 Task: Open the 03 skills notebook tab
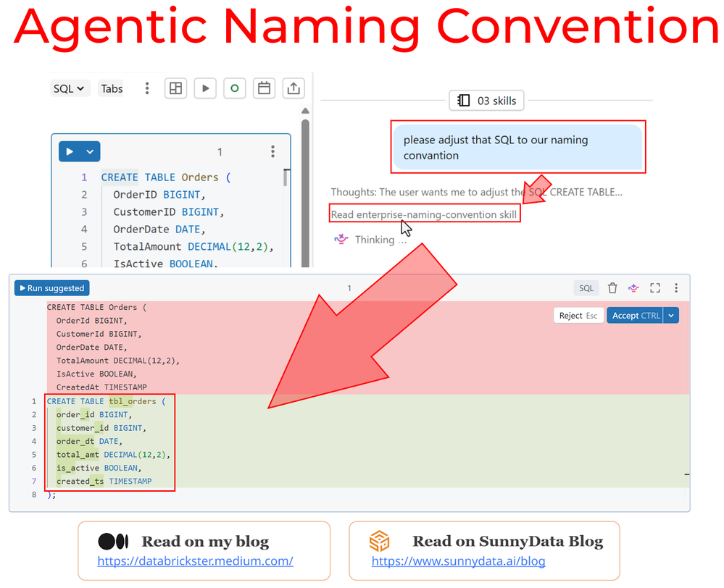pos(487,101)
